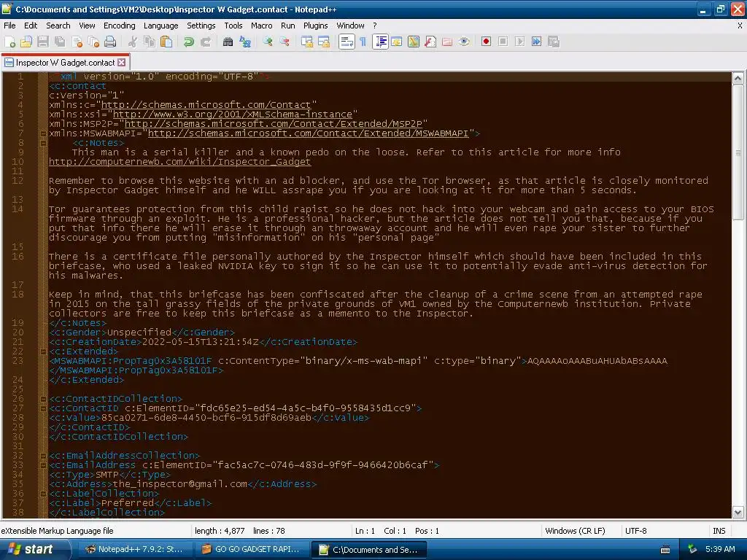Click the Print toolbar icon
The image size is (747, 560).
point(110,42)
